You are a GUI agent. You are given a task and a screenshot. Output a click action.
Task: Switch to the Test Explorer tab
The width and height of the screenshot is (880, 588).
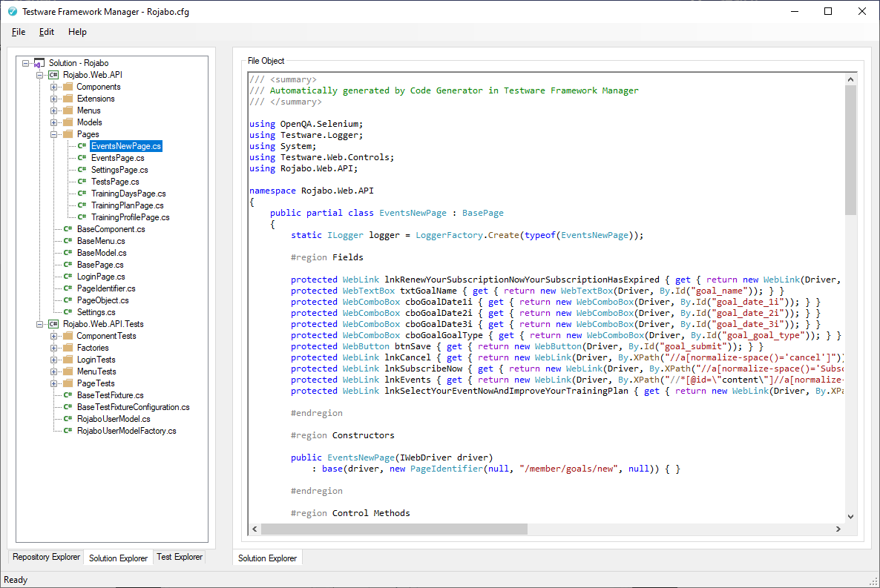(x=180, y=557)
